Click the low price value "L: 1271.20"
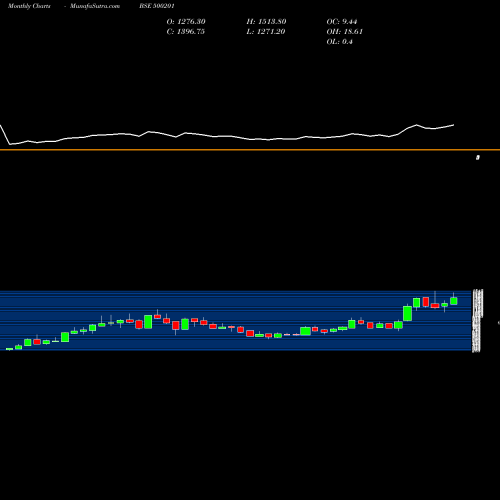Image resolution: width=500 pixels, height=500 pixels. [x=266, y=32]
